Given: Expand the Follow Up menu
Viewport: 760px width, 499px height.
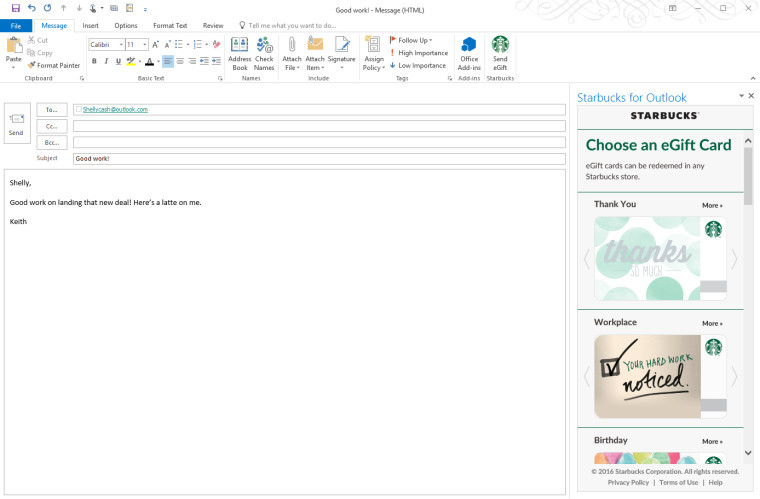Looking at the screenshot, I should pyautogui.click(x=411, y=40).
